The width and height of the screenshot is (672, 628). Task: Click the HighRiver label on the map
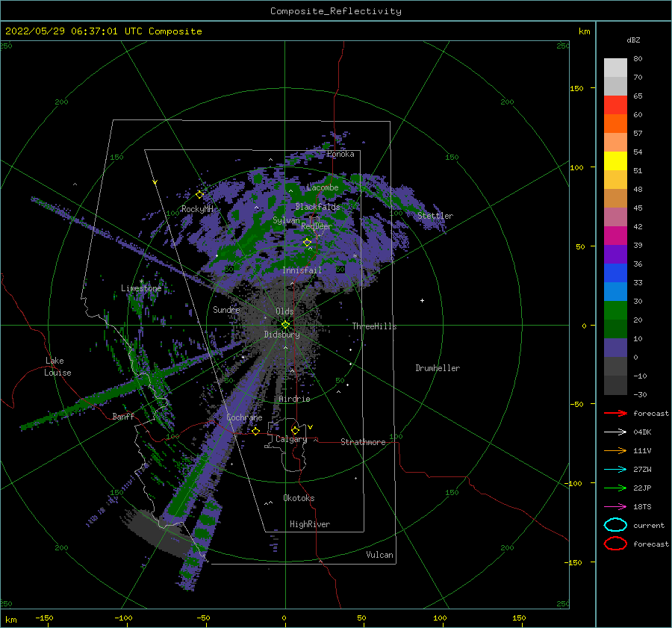(310, 524)
